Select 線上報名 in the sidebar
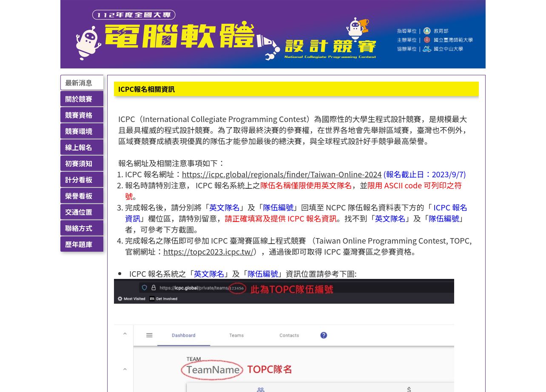Screen dimensions: 546x392 point(82,147)
